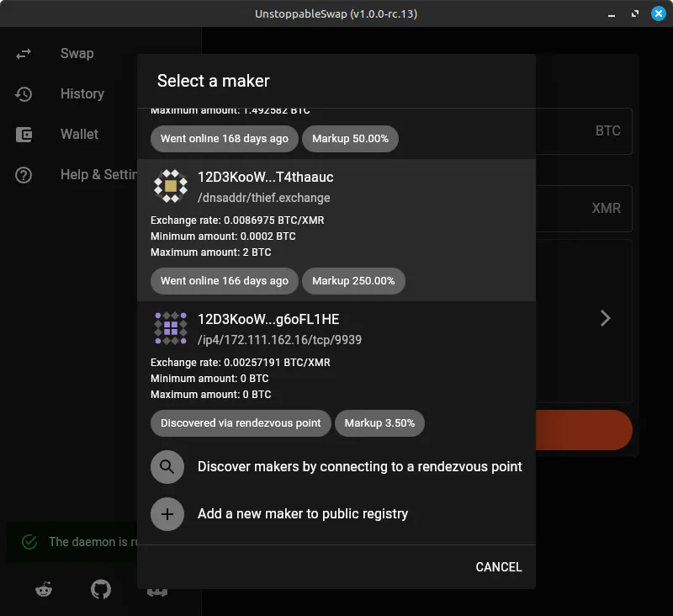Click the Markup 250.00% chip

pos(353,281)
